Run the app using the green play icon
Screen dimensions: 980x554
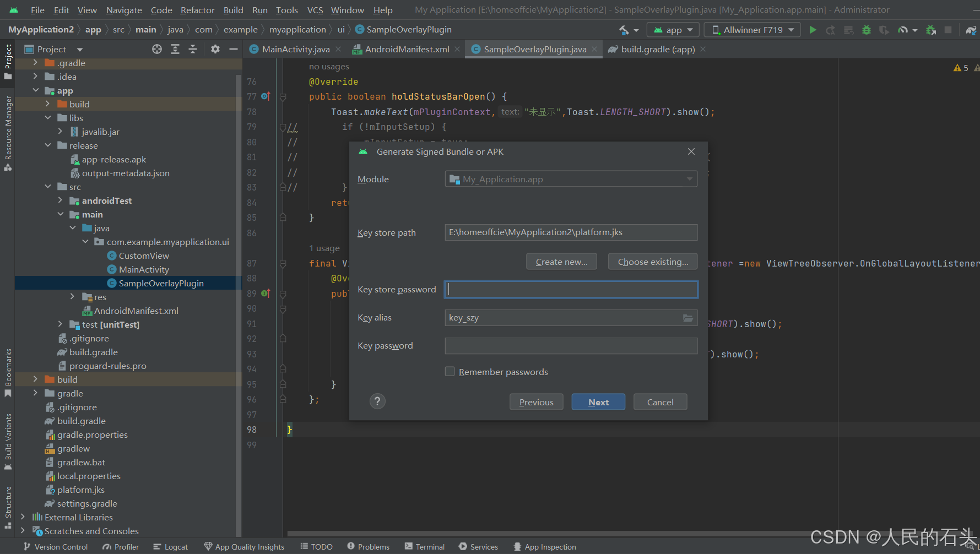(x=813, y=30)
